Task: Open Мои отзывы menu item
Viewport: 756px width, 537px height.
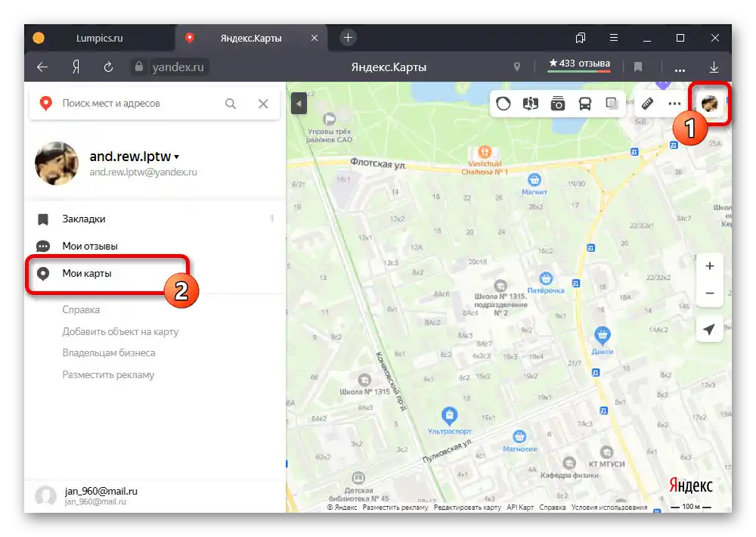Action: [154, 246]
